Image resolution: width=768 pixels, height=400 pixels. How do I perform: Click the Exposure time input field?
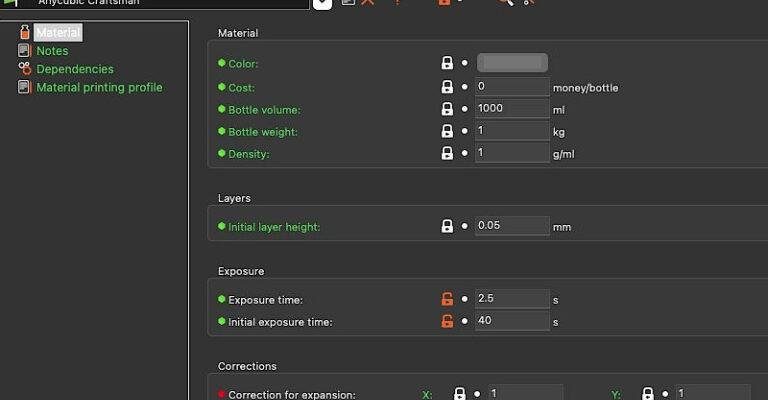tap(512, 298)
